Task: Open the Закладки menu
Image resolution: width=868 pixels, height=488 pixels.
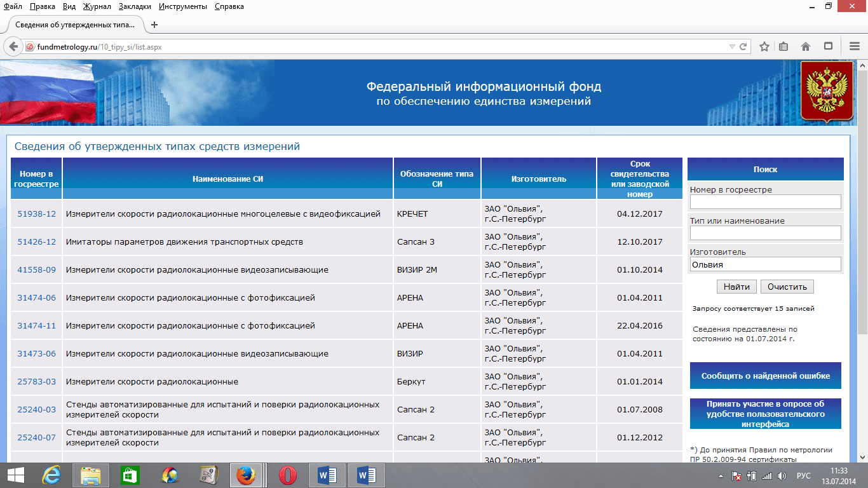Action: coord(133,6)
